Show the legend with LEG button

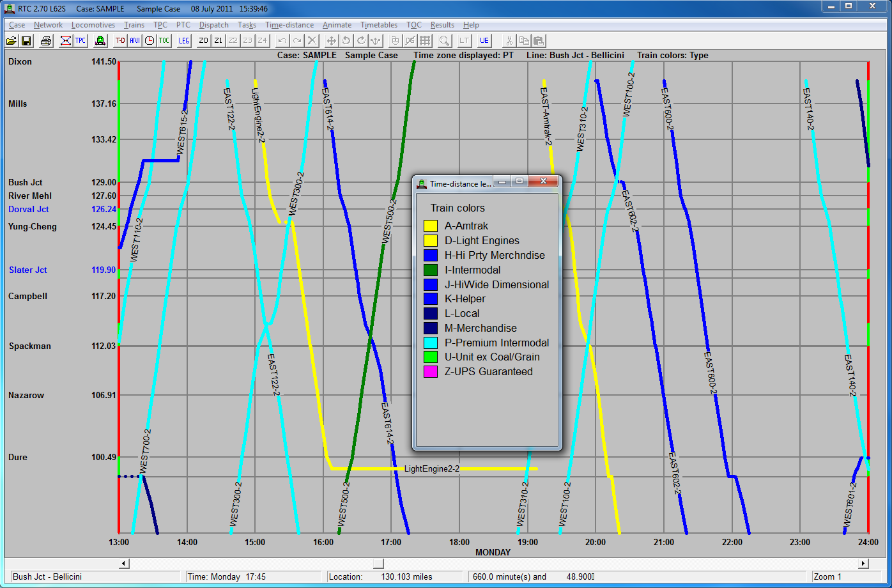pyautogui.click(x=184, y=41)
